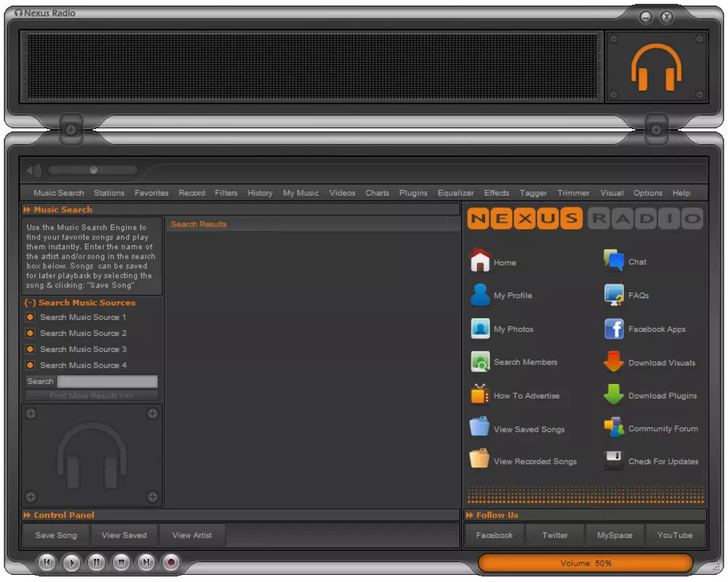This screenshot has height=582, width=728.
Task: Open the Help menu
Action: [681, 193]
